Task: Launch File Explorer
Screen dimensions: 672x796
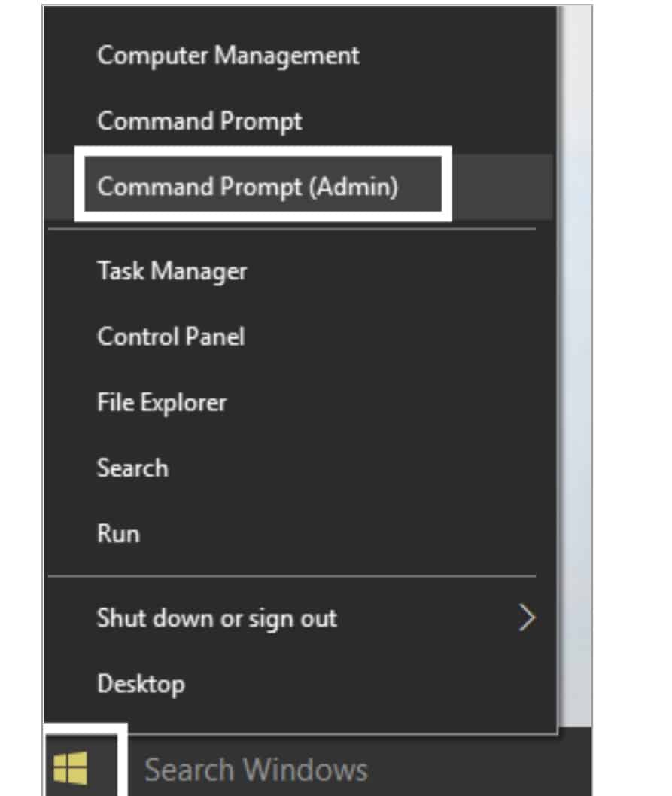Action: [161, 402]
